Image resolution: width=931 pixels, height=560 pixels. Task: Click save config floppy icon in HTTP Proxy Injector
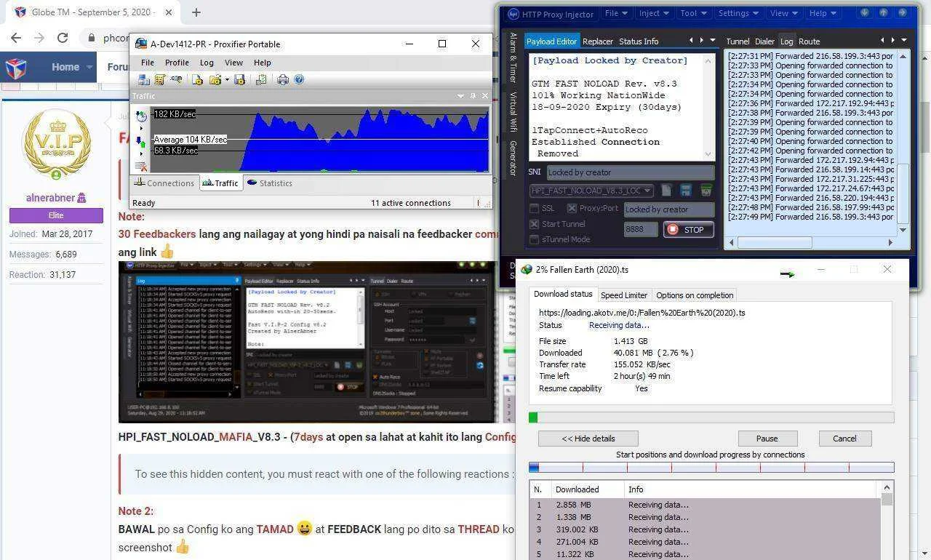(x=686, y=191)
